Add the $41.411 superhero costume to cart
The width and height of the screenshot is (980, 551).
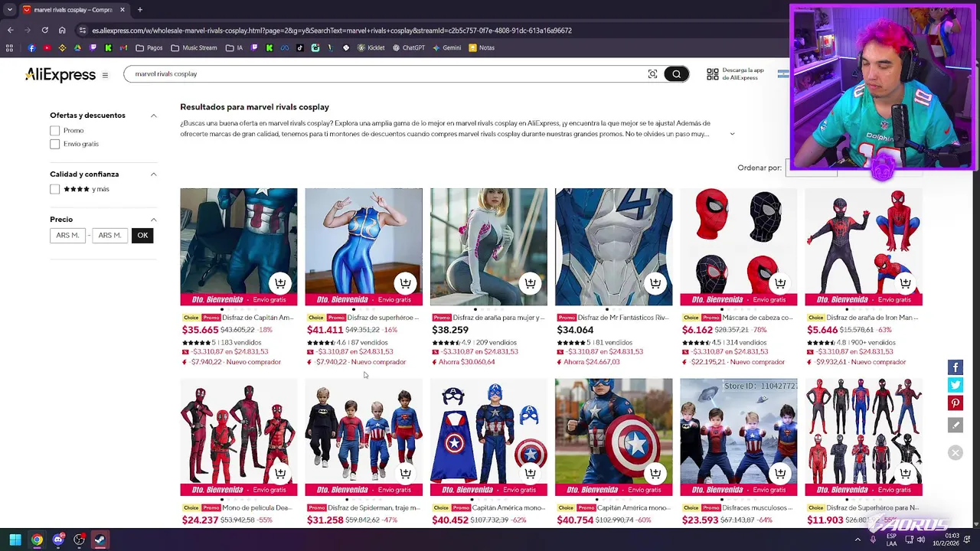tap(405, 283)
